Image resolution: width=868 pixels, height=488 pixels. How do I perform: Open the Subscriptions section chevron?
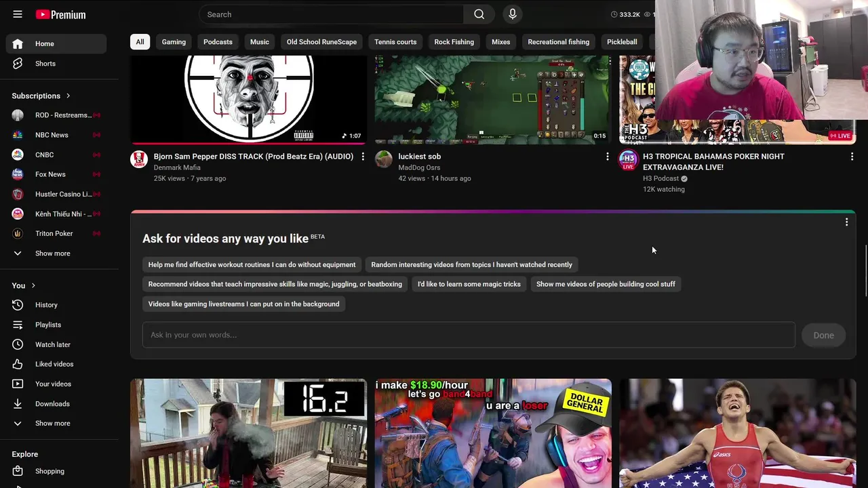[68, 96]
